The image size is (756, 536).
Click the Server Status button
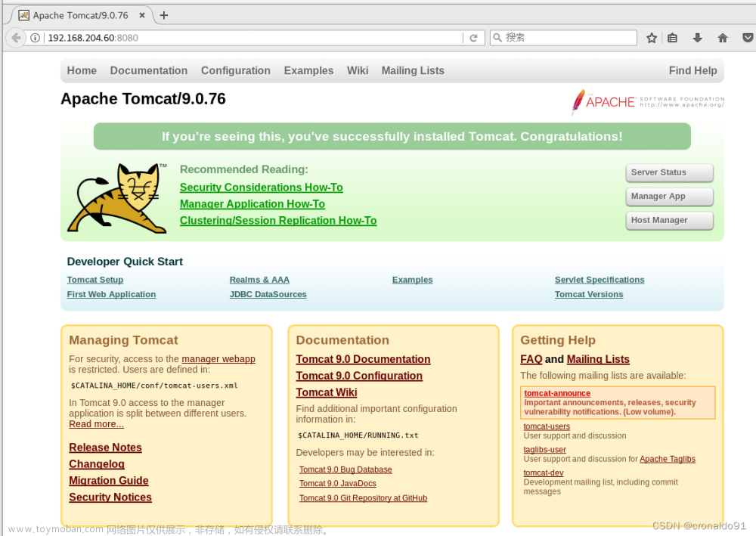[x=669, y=172]
